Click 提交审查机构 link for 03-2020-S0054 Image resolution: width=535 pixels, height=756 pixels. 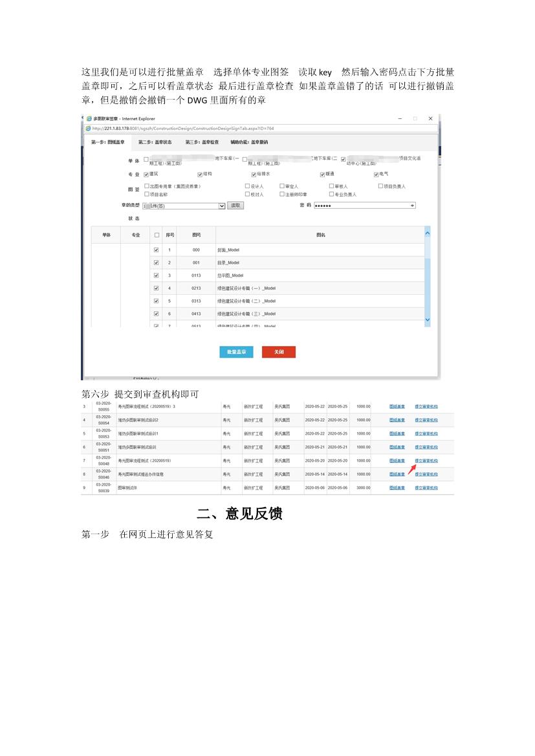(x=426, y=420)
